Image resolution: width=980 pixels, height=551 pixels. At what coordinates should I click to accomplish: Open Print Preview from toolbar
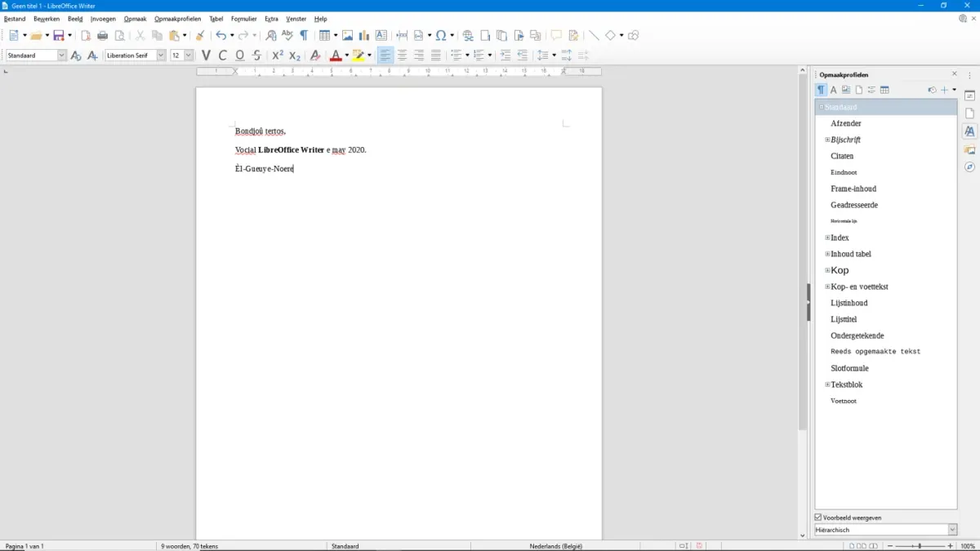(119, 35)
